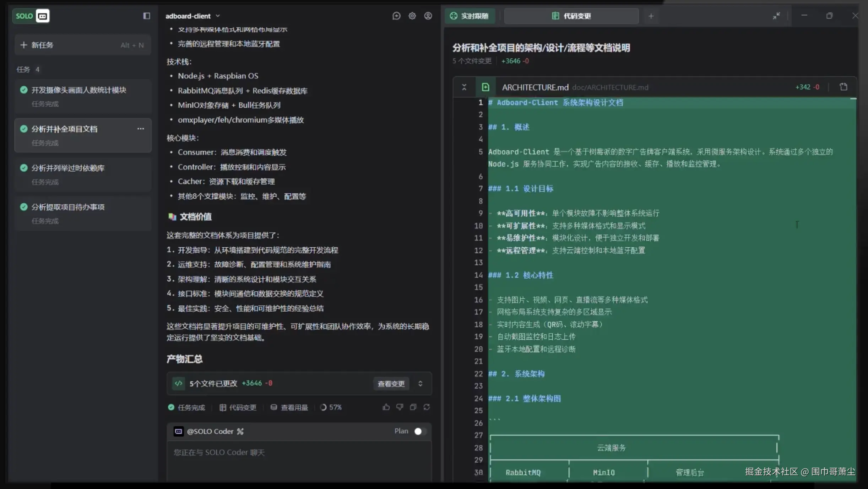
Task: Click the @SOLO Coder agent label
Action: pos(210,431)
